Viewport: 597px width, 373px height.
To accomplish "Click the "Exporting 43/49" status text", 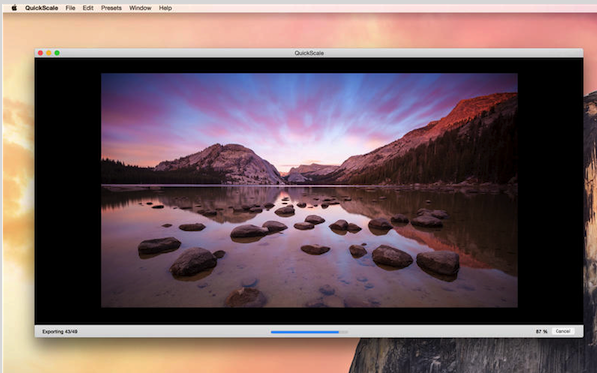I will click(x=60, y=332).
